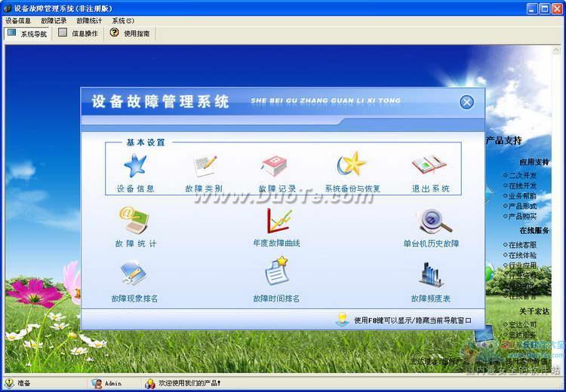Screen dimensions: 566x392
Task: Open the 故障统计 icon
Action: pyautogui.click(x=136, y=220)
